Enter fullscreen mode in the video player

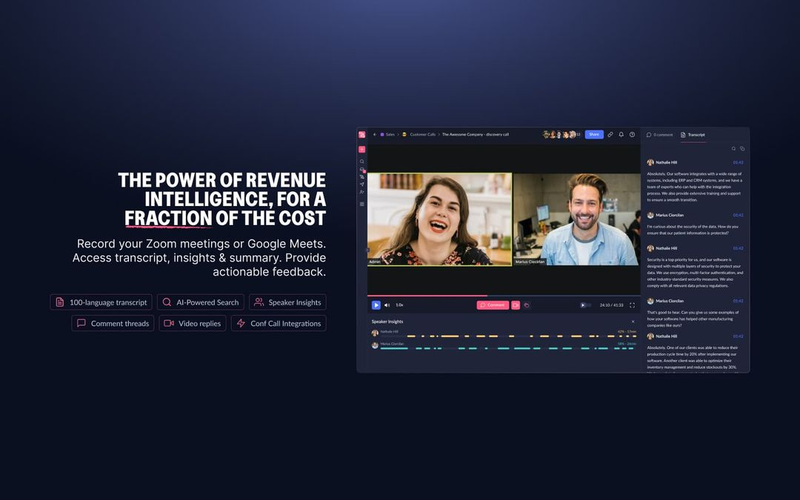coord(632,305)
